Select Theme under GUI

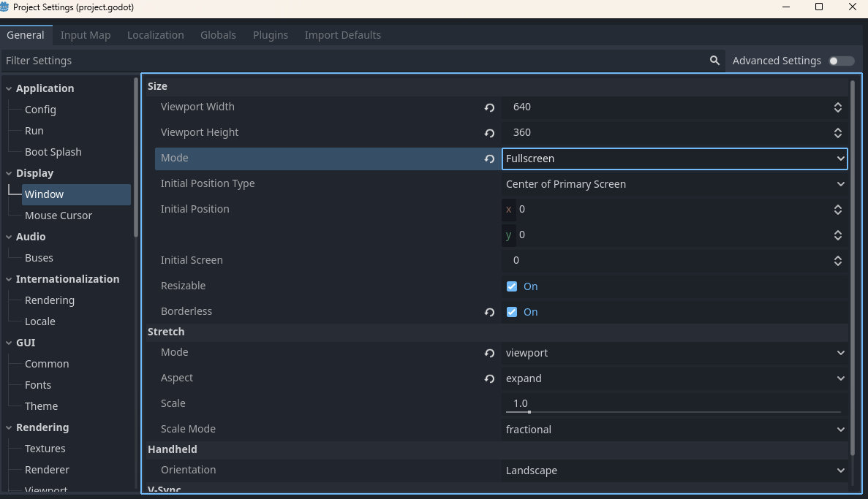click(41, 406)
